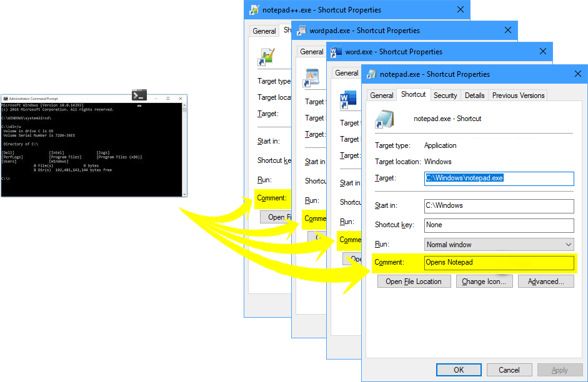This screenshot has width=588, height=382.
Task: Confirm the dialog with OK
Action: click(x=459, y=370)
